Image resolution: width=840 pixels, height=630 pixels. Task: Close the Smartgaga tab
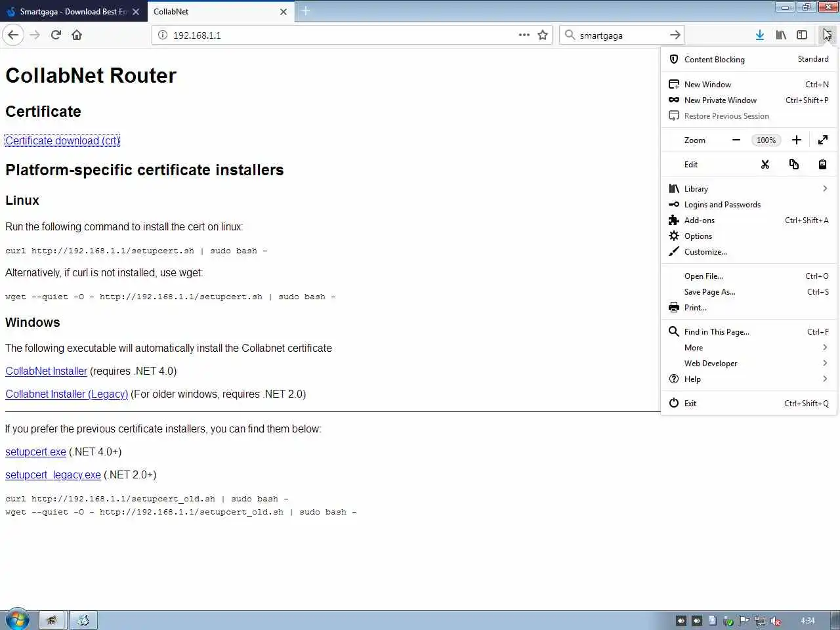click(x=136, y=12)
